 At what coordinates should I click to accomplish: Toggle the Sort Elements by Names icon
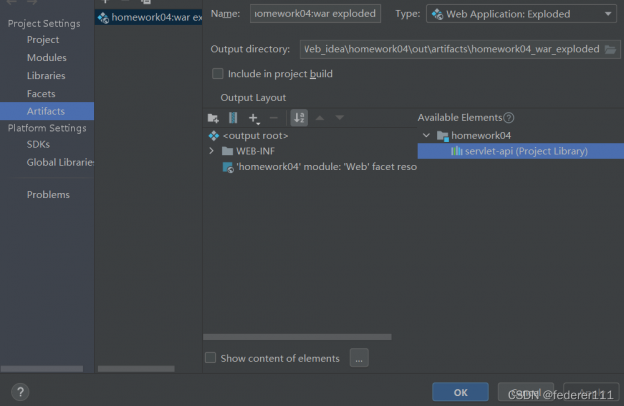(x=298, y=118)
